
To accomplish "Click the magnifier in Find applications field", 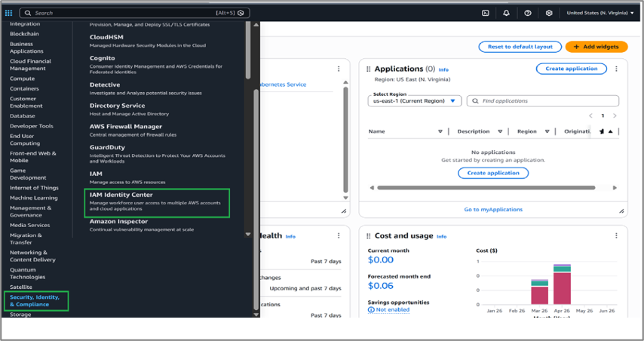I will [475, 100].
